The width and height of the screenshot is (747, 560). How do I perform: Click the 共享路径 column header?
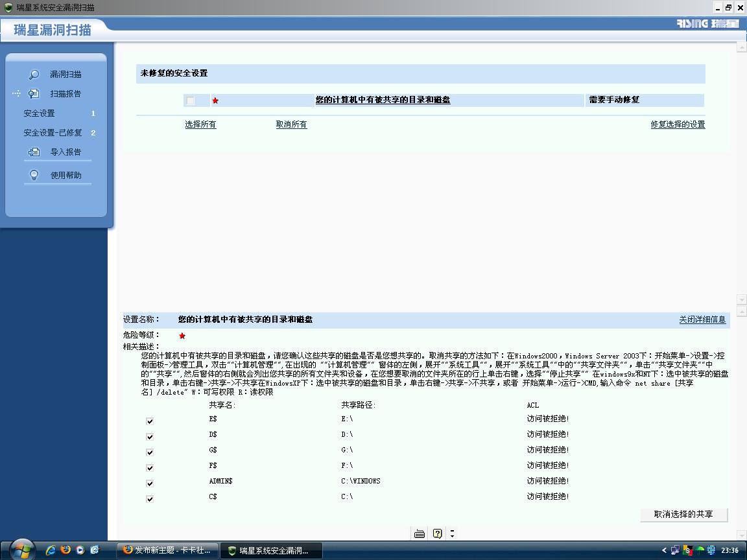358,405
